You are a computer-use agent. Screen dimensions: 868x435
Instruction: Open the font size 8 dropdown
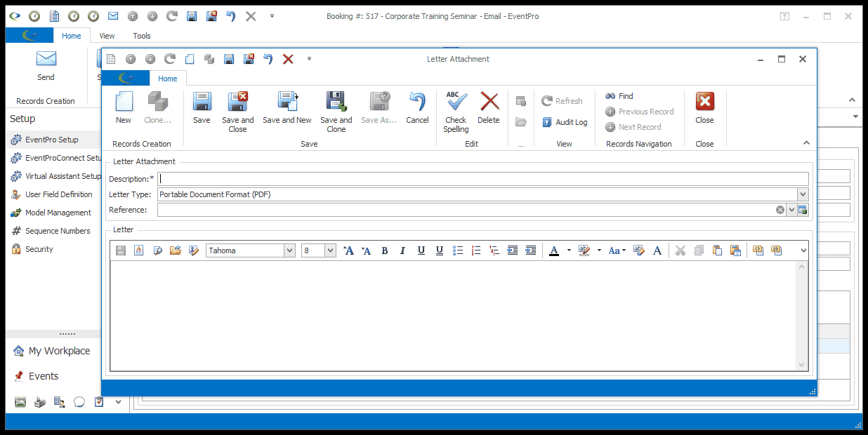[x=330, y=250]
